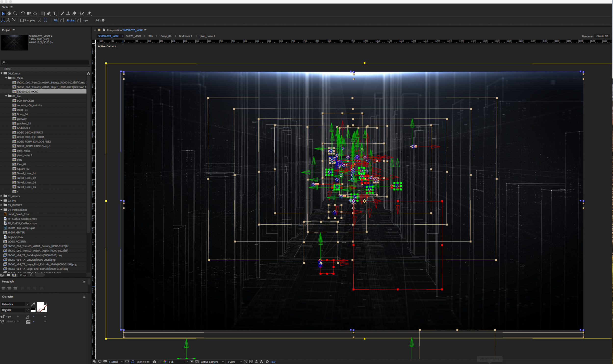Toggle region of interest

click(x=192, y=362)
